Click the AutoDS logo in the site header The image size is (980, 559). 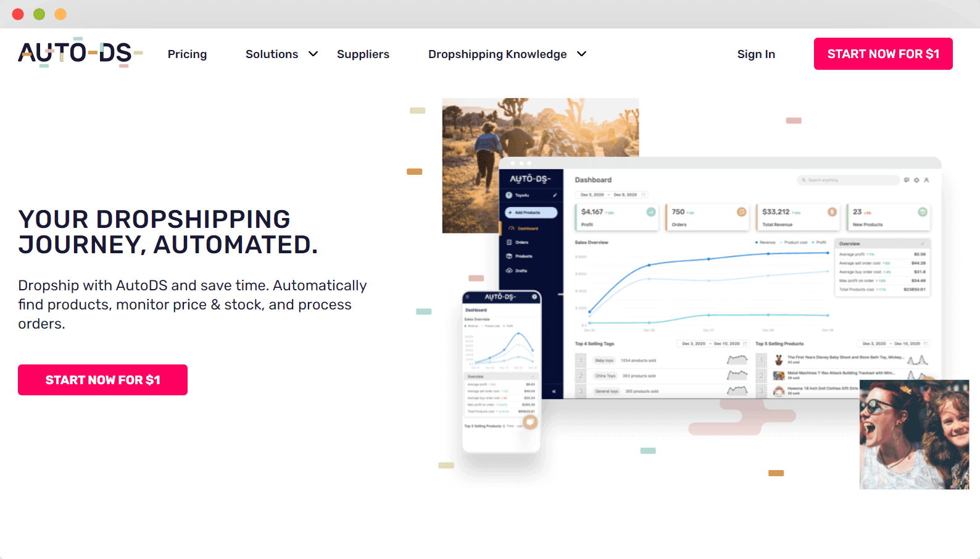[80, 53]
